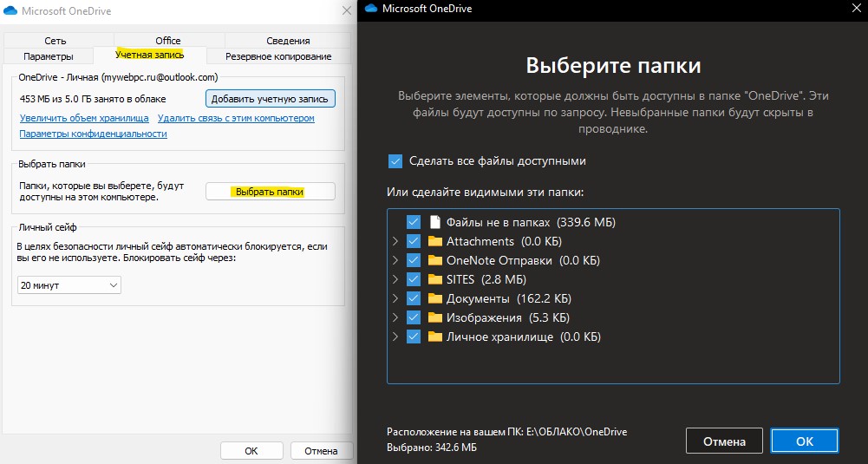Screen dimensions: 868x464
Task: Click the Выбрать папки button
Action: point(271,192)
